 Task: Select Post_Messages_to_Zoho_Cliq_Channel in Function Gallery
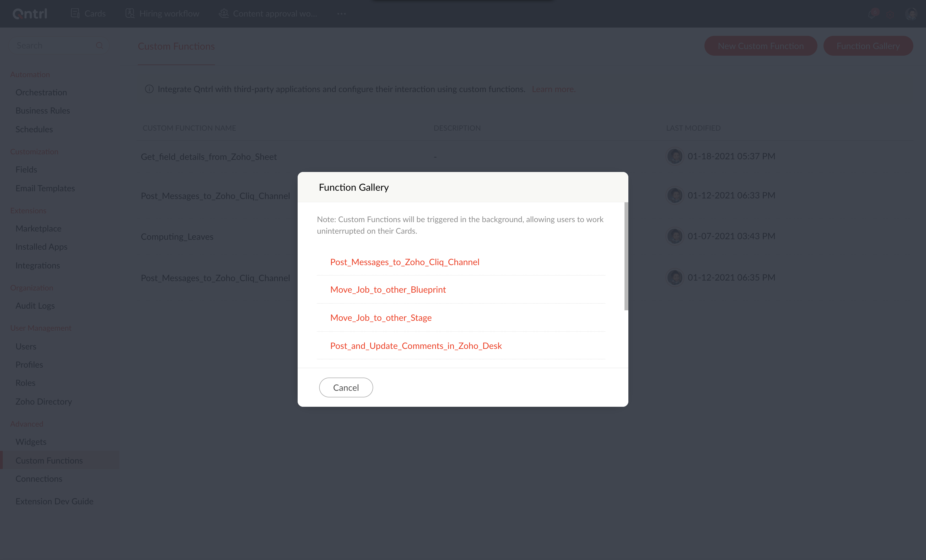pos(404,262)
